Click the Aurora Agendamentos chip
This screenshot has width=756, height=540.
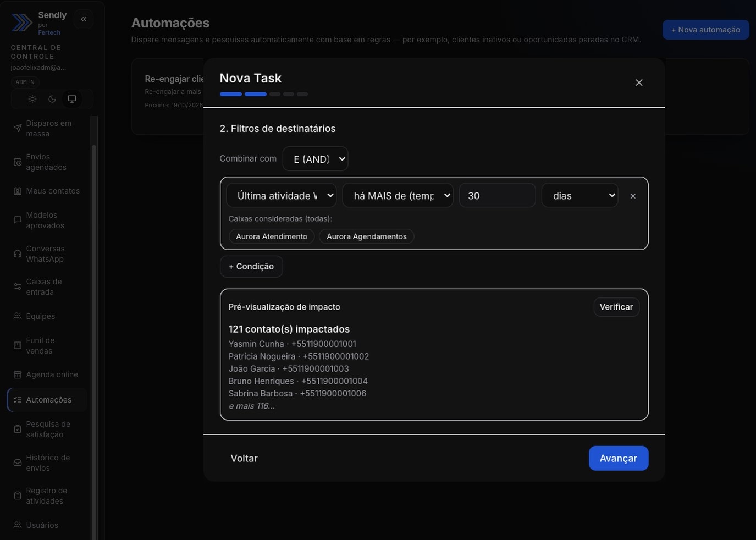pyautogui.click(x=367, y=236)
